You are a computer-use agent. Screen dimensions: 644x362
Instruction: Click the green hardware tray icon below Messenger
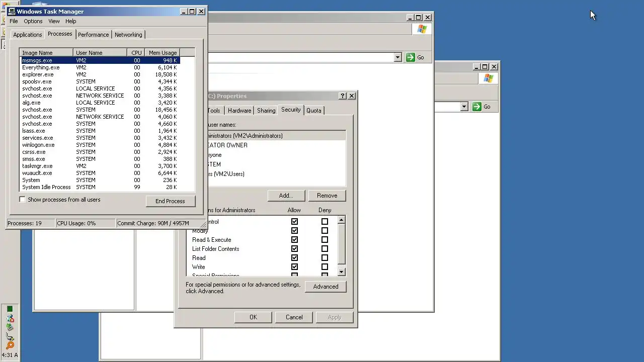pos(10,327)
